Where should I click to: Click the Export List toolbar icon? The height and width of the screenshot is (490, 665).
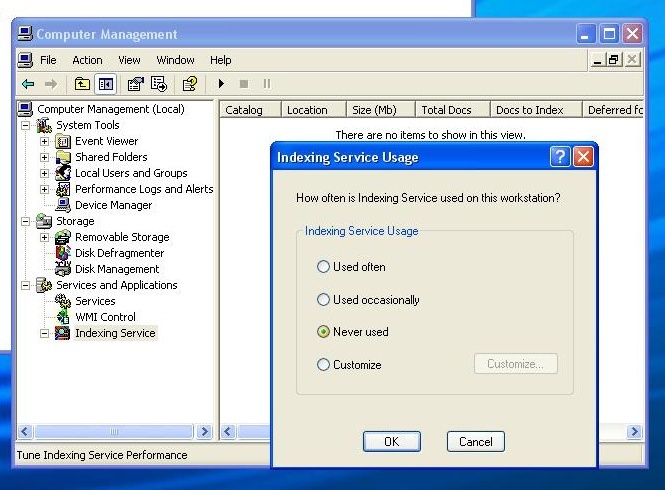(159, 84)
